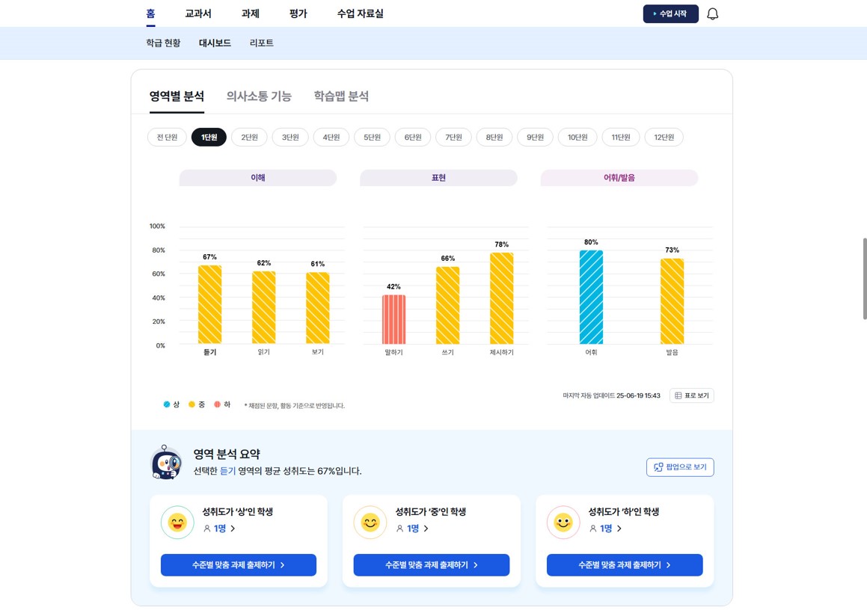Screen dimensions: 867x616
Task: Click the robot mascot icon
Action: click(165, 463)
